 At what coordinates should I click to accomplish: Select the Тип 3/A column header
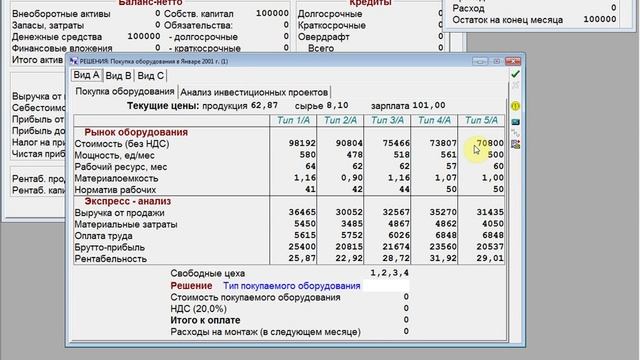tap(387, 120)
